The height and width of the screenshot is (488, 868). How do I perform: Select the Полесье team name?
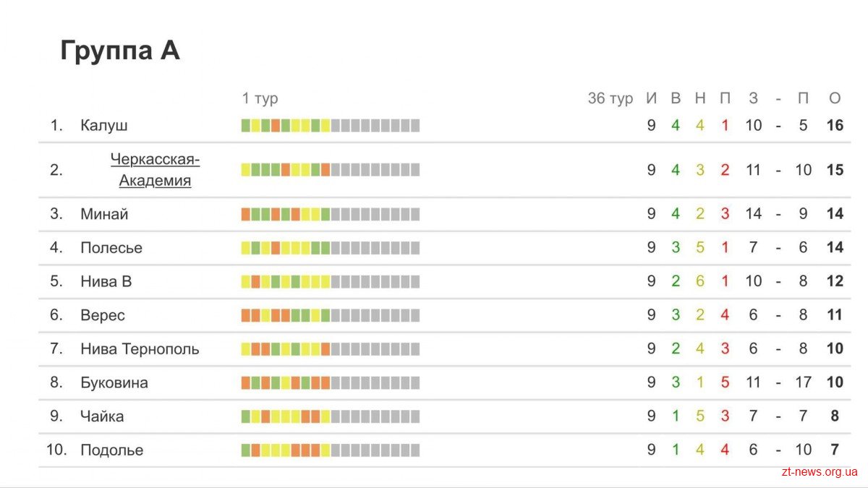pos(111,247)
